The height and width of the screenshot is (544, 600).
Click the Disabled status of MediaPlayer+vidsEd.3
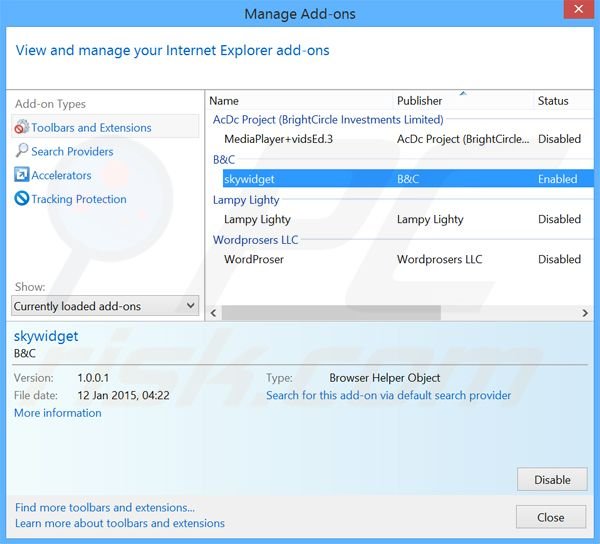(559, 139)
